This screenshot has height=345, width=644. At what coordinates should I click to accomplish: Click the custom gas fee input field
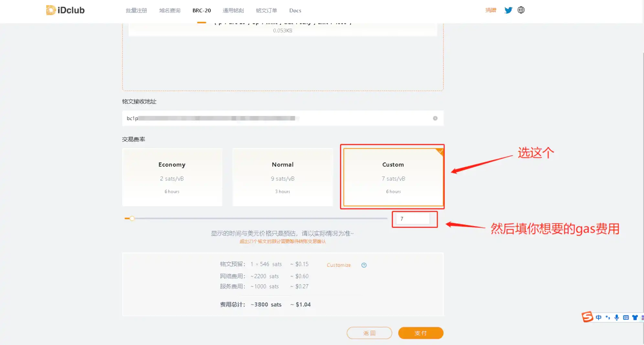pyautogui.click(x=412, y=218)
